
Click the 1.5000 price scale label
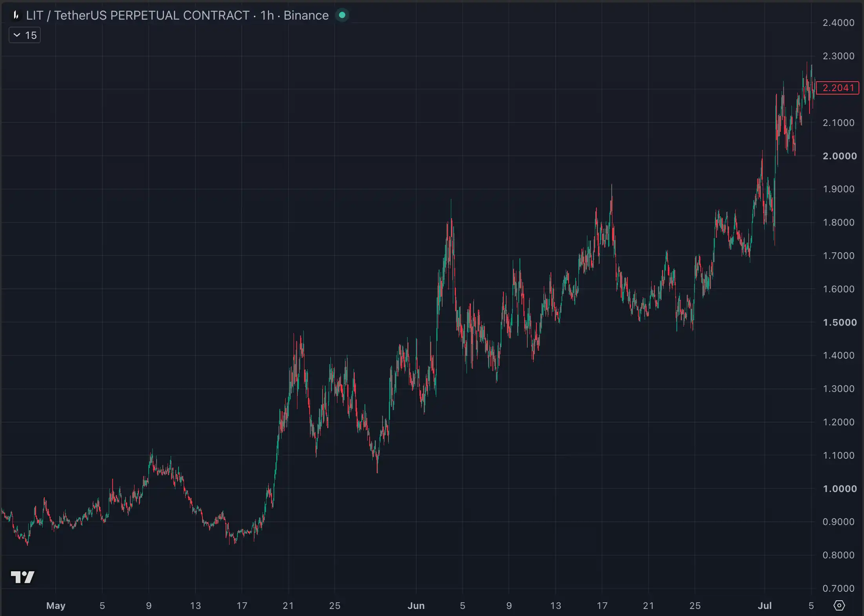840,323
